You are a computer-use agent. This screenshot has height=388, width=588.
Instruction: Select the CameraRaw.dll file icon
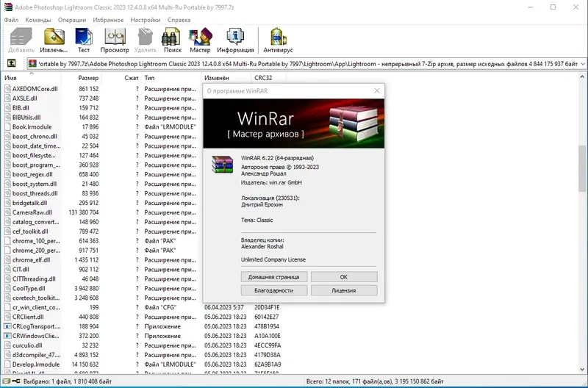pyautogui.click(x=7, y=212)
